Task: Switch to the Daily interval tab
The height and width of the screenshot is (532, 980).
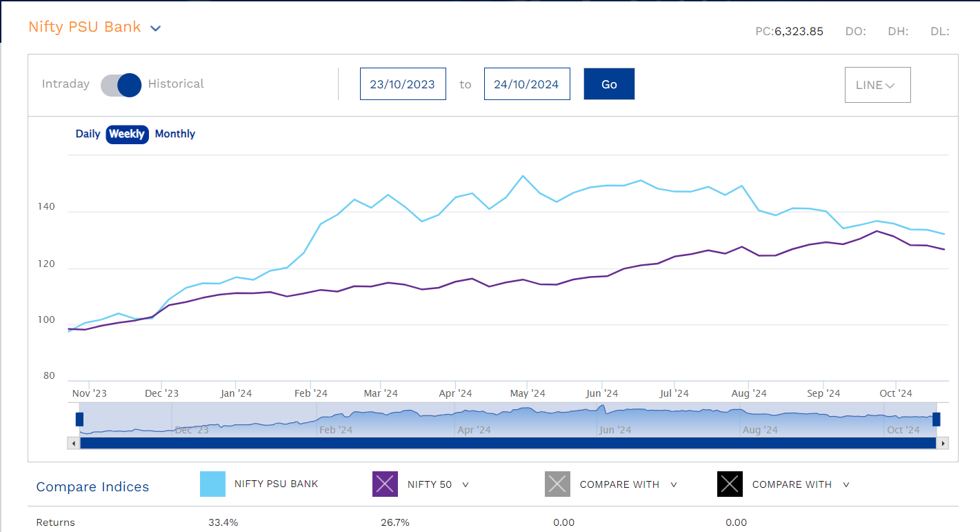Action: point(88,134)
